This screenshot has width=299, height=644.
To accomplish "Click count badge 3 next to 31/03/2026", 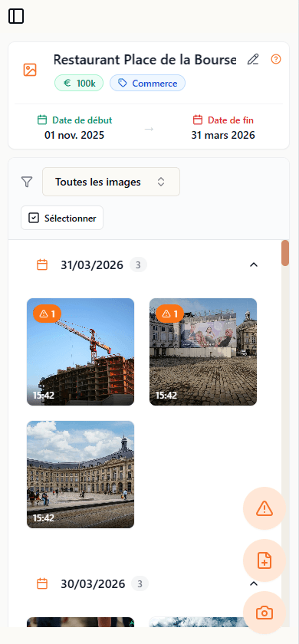I will (139, 265).
